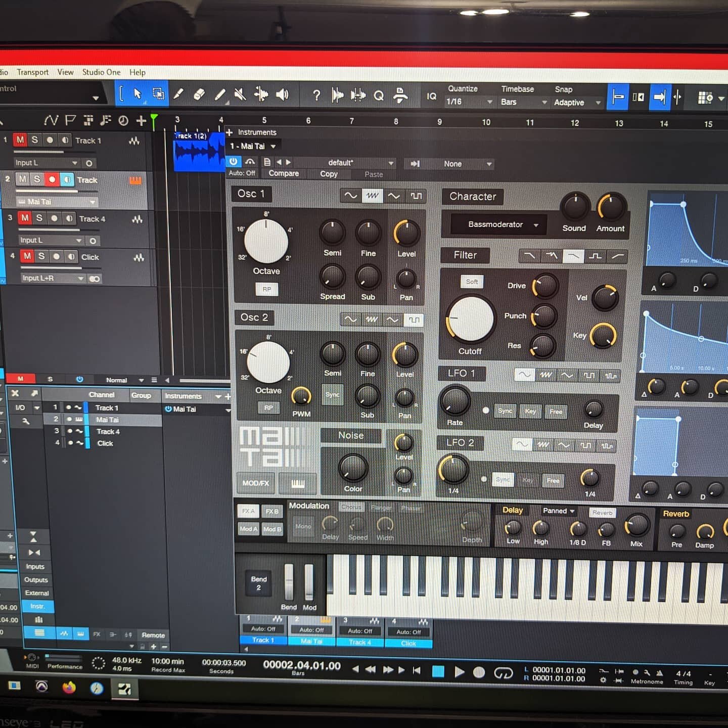Select the Bend tool
Image resolution: width=728 pixels, height=728 pixels.
tap(261, 95)
